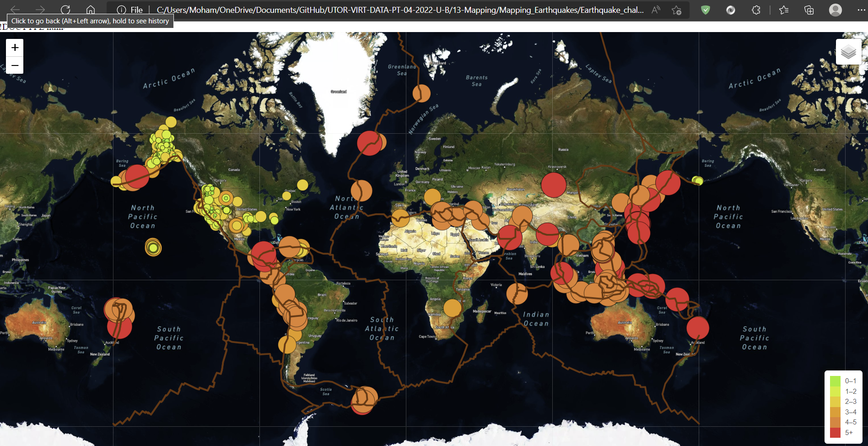Open the gray circular extension icon
The height and width of the screenshot is (446, 868).
[x=731, y=10]
